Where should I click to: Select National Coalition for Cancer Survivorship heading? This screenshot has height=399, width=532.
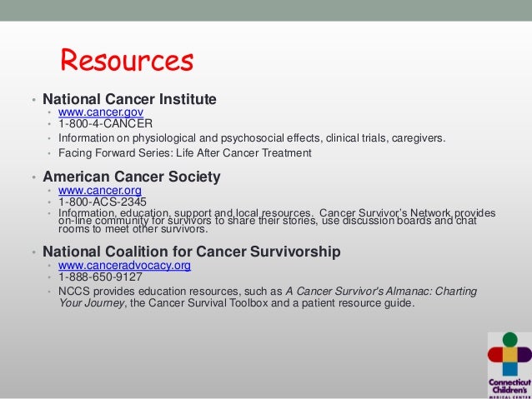pyautogui.click(x=191, y=252)
